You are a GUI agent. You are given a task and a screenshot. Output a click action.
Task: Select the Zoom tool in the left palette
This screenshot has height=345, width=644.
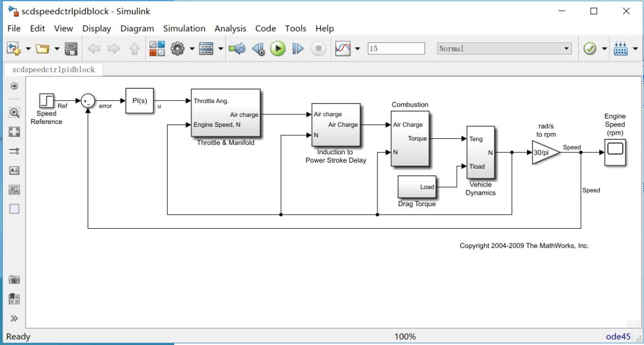coord(14,113)
